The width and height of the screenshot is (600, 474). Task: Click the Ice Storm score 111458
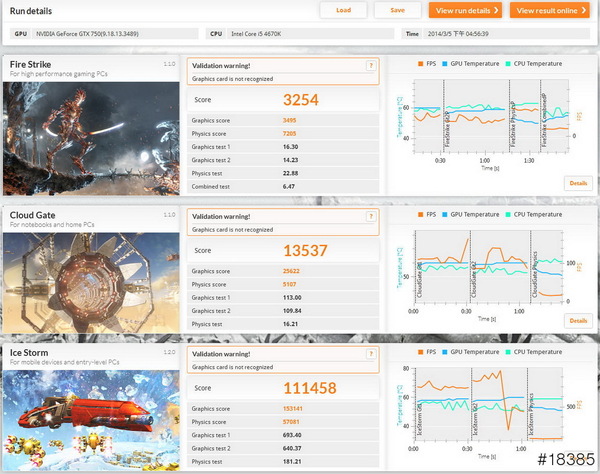coord(309,387)
